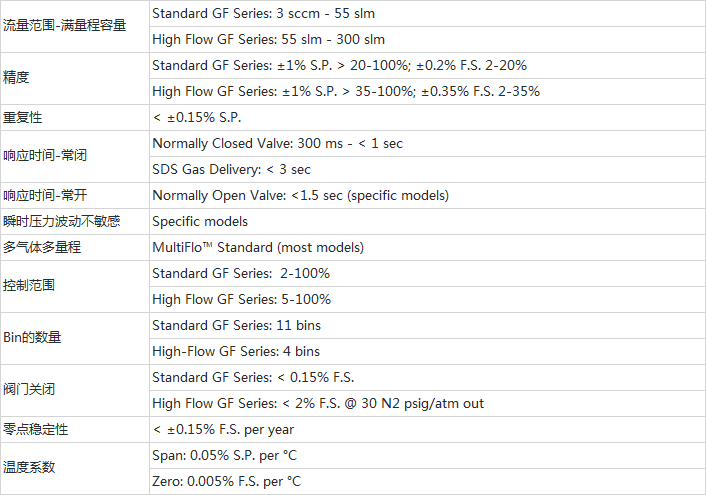
Task: Click the 'High Flow GF Series: 55 slm - 300 slm' cell
Action: click(268, 40)
